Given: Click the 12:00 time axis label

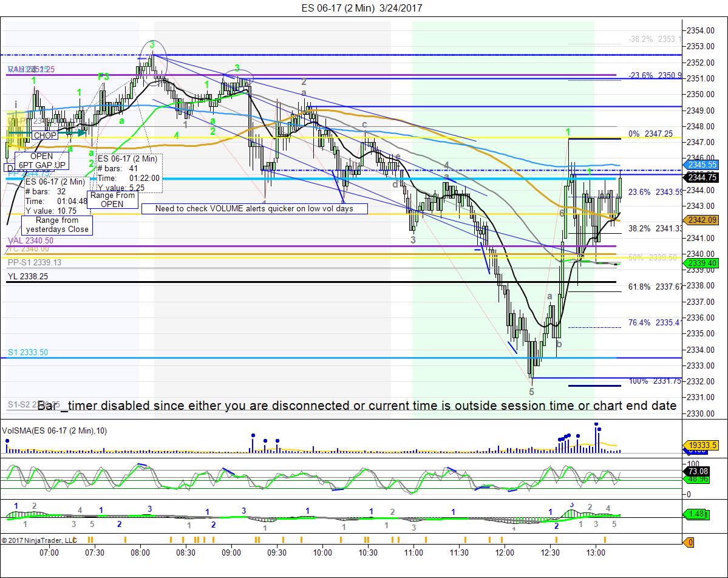Looking at the screenshot, I should (x=505, y=553).
